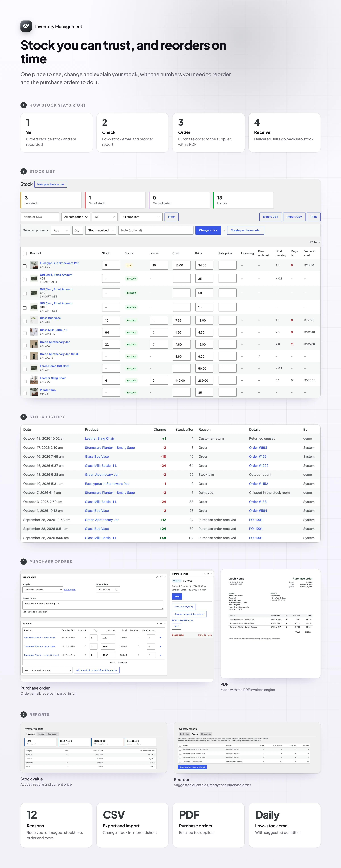
Task: Move the Products panel up
Action: point(157,624)
